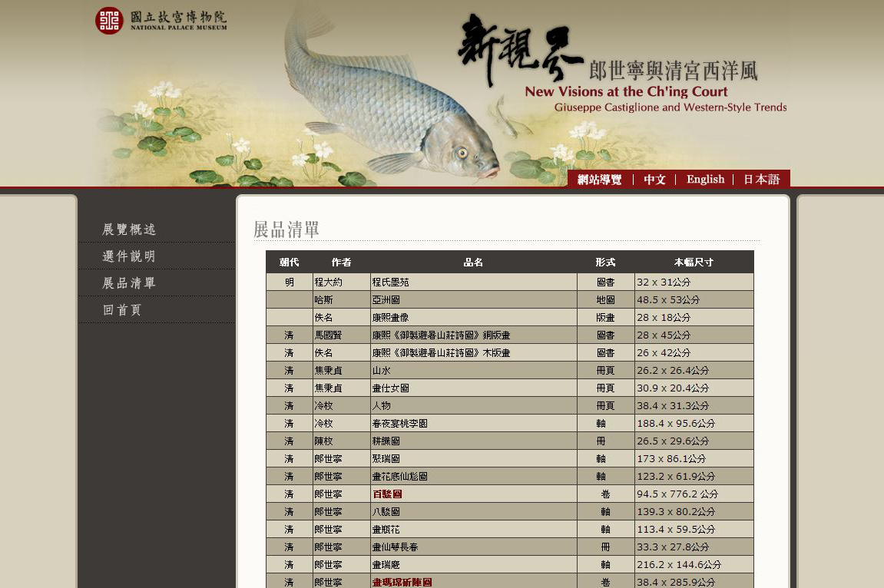This screenshot has height=588, width=884.
Task: Switch language to 中文
Action: [x=654, y=180]
